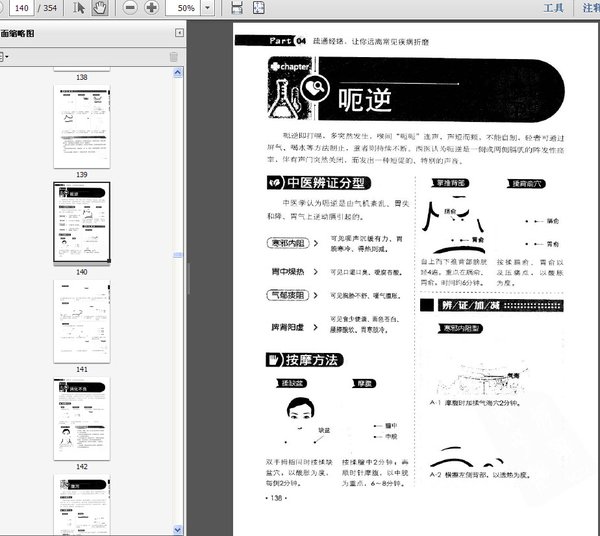The image size is (600, 536).
Task: Open the thumbnails panel options dropdown
Action: [x=4, y=57]
